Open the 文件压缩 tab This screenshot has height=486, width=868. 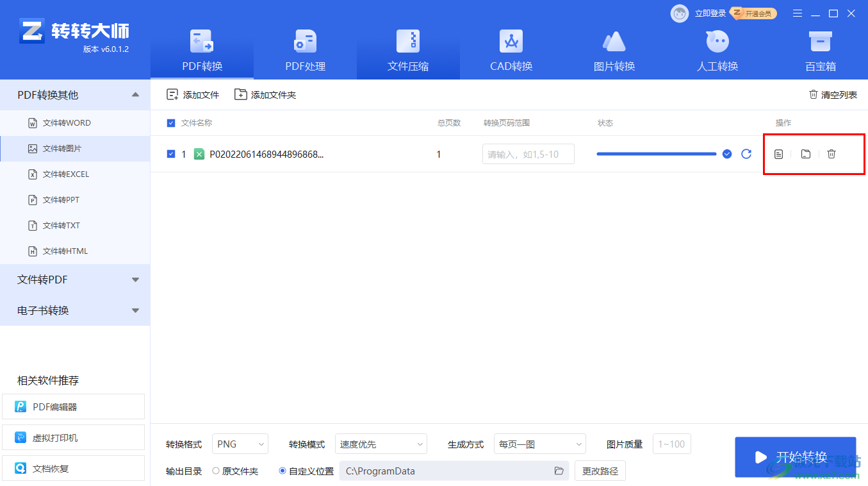click(408, 50)
